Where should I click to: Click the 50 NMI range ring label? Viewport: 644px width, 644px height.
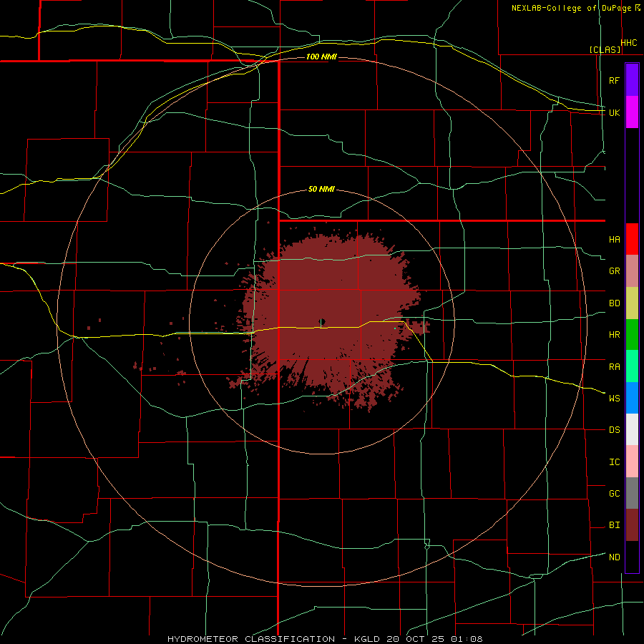[321, 189]
